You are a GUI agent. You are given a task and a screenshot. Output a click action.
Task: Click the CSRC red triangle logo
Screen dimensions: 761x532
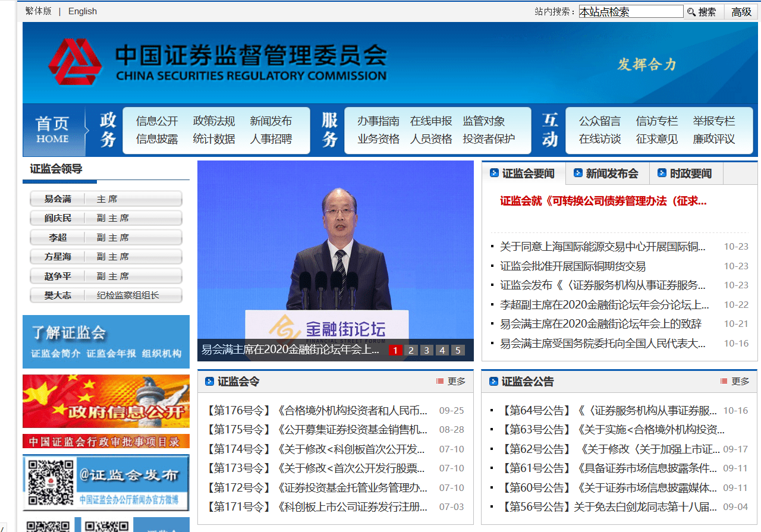coord(75,62)
